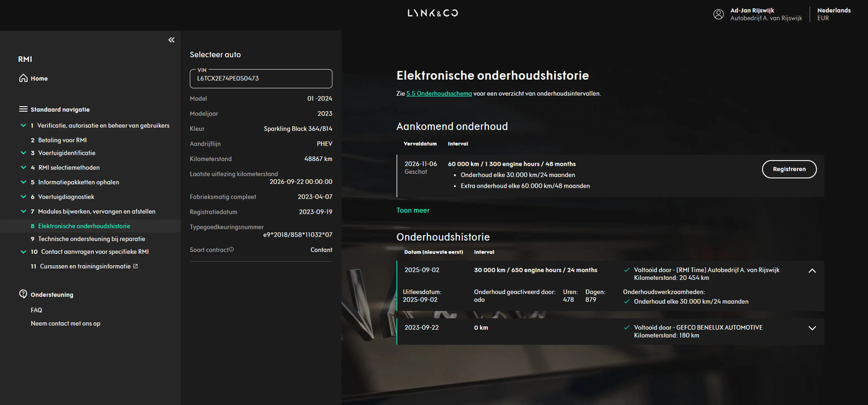Go to Home in the sidebar
Viewport: 868px width, 405px height.
(39, 78)
